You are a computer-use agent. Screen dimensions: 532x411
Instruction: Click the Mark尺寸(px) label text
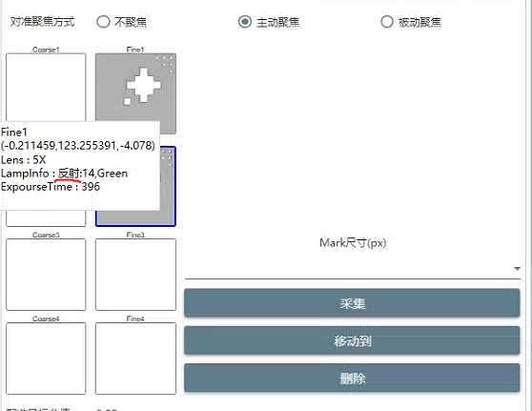coord(353,243)
